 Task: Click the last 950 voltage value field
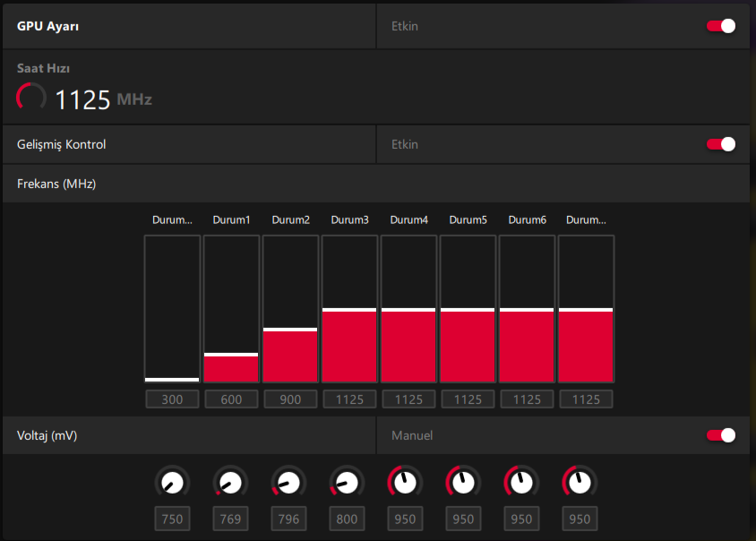580,519
